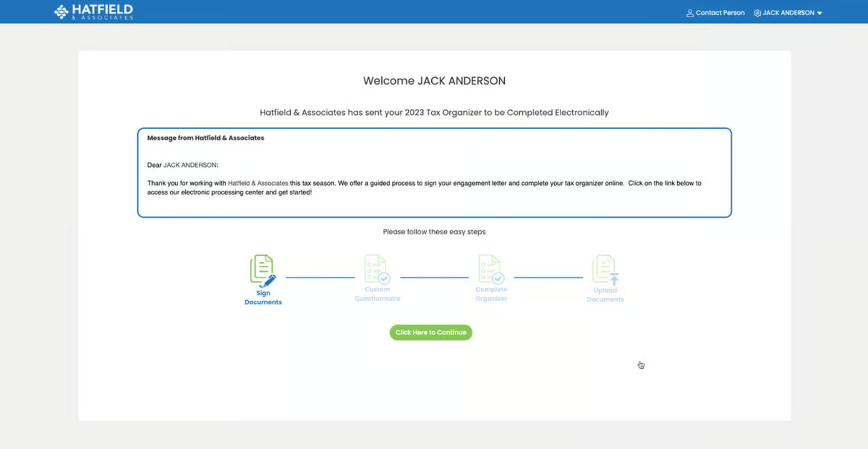Click the Custom Questionnaire step icon
The width and height of the screenshot is (868, 449).
click(377, 269)
